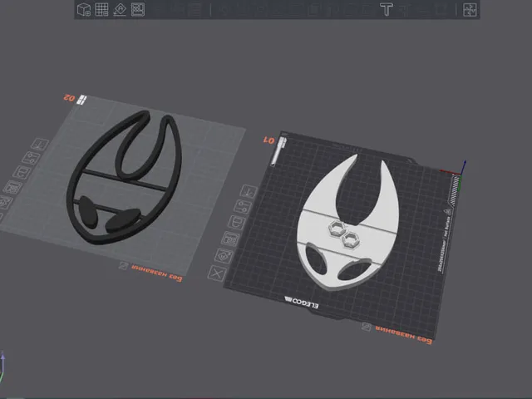This screenshot has height=399, width=532.
Task: Click the topmost side icon of plate 01
Action: (x=249, y=192)
